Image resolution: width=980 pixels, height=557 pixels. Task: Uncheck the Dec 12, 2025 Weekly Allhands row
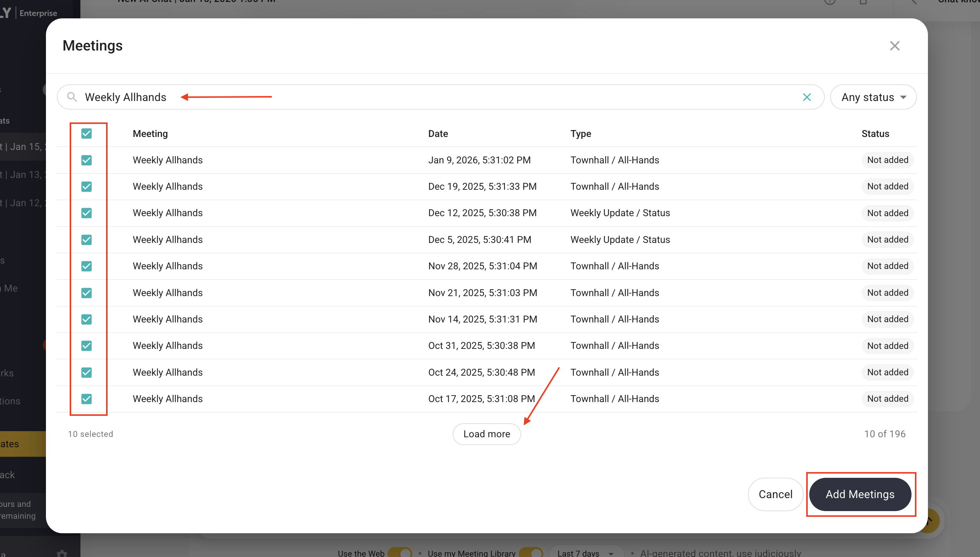[86, 213]
